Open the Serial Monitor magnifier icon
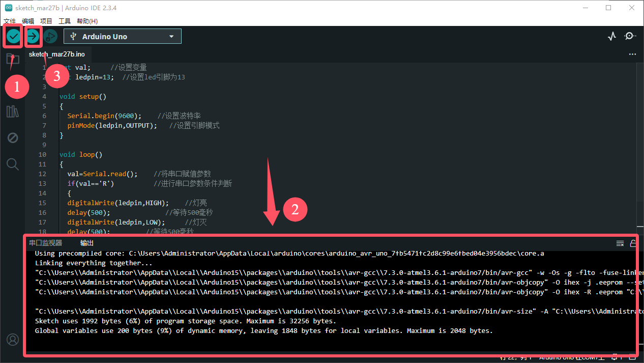The image size is (644, 363). tap(630, 36)
